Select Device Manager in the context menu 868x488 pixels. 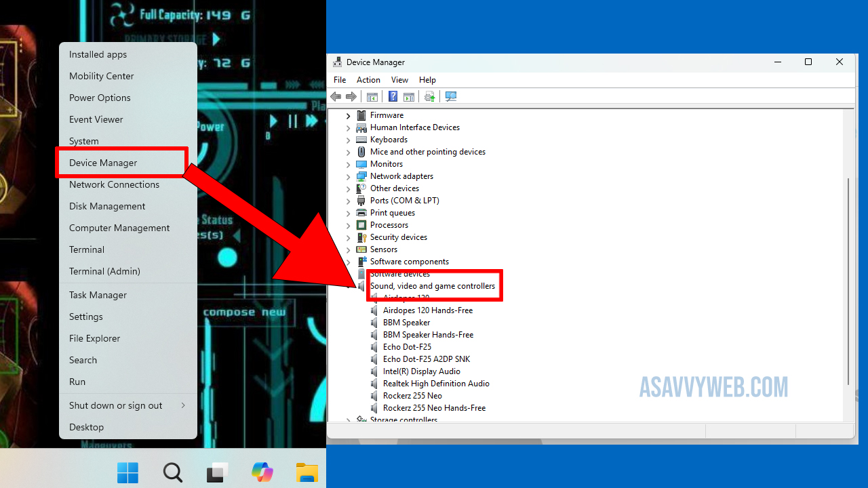(103, 163)
